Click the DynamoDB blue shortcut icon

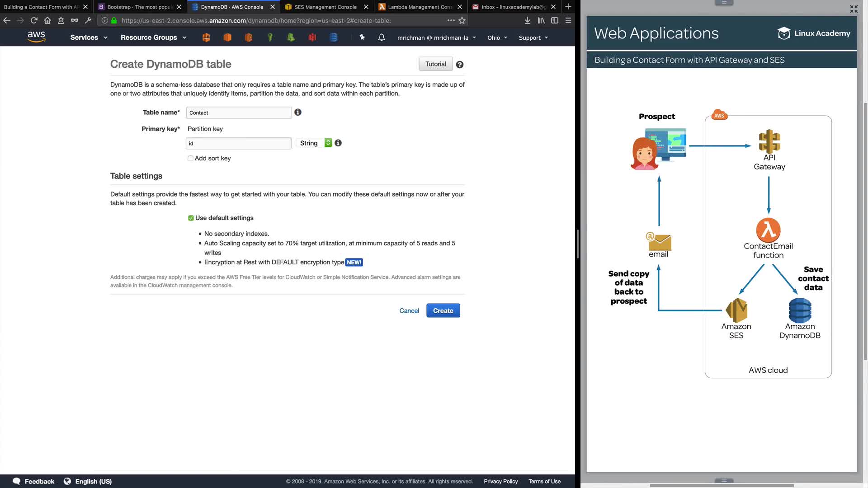point(334,38)
